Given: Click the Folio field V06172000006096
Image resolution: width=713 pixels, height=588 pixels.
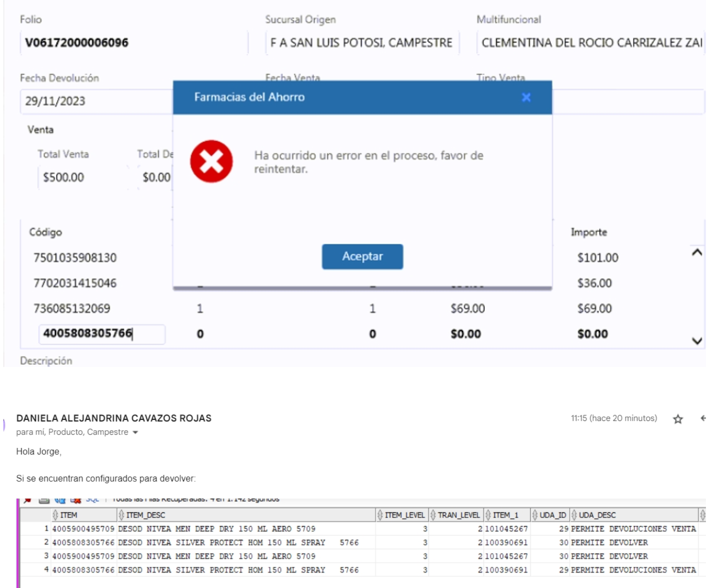Looking at the screenshot, I should (133, 43).
